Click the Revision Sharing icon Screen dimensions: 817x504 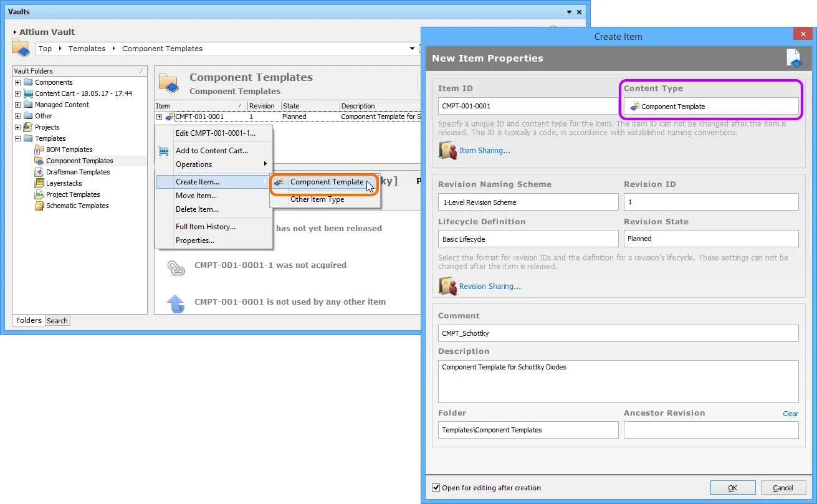(447, 286)
